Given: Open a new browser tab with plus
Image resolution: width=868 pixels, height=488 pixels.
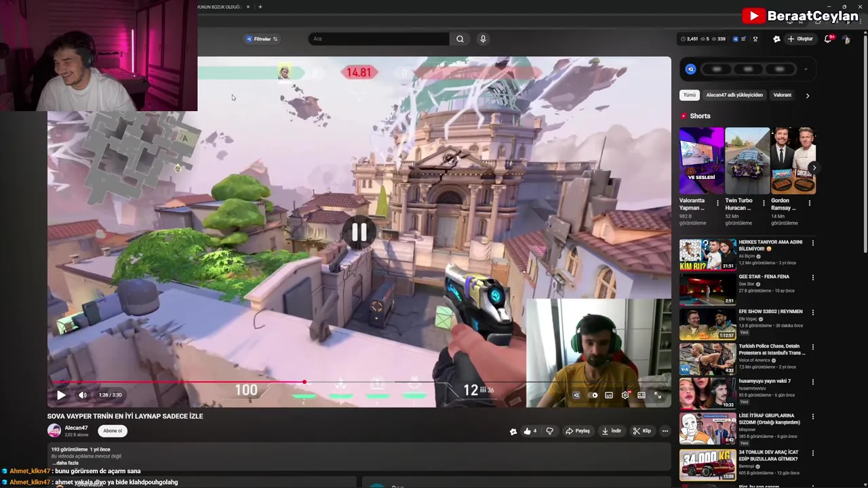Looking at the screenshot, I should 260,7.
